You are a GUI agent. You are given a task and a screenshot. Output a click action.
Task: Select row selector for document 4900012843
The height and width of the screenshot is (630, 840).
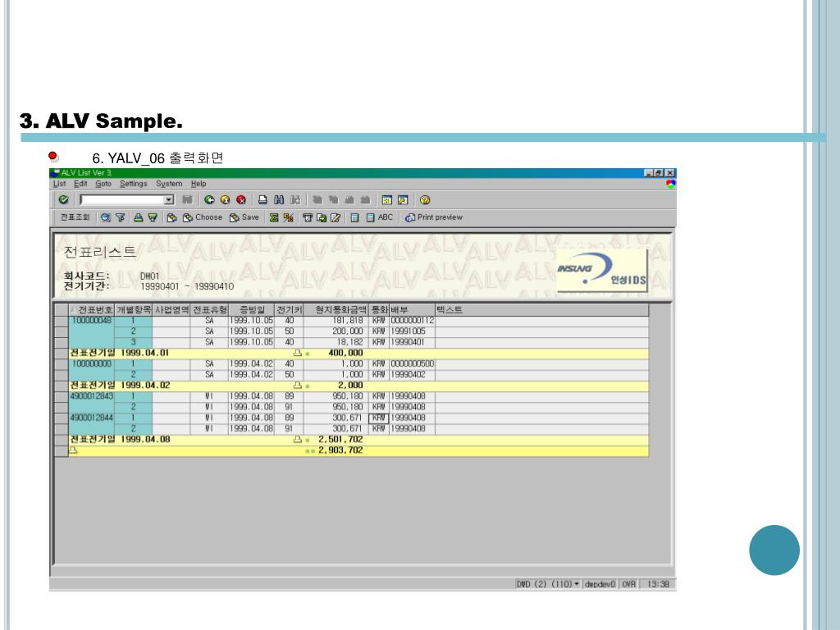(62, 396)
